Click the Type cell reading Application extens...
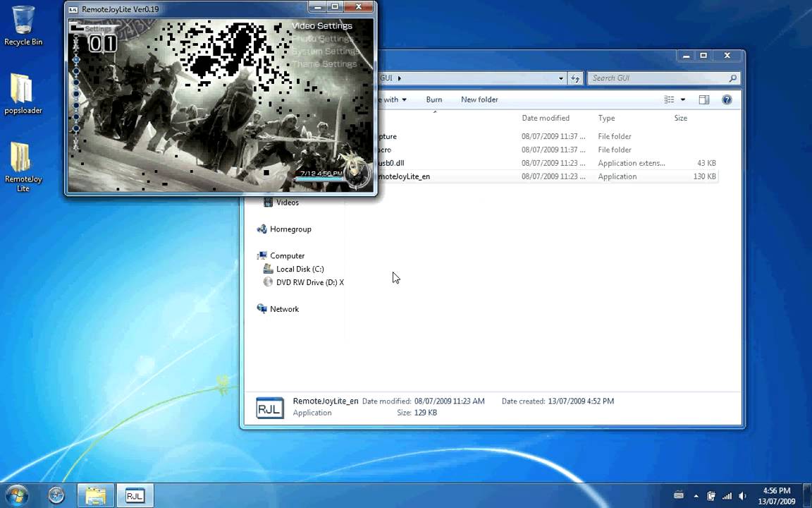Image resolution: width=812 pixels, height=508 pixels. pyautogui.click(x=632, y=163)
